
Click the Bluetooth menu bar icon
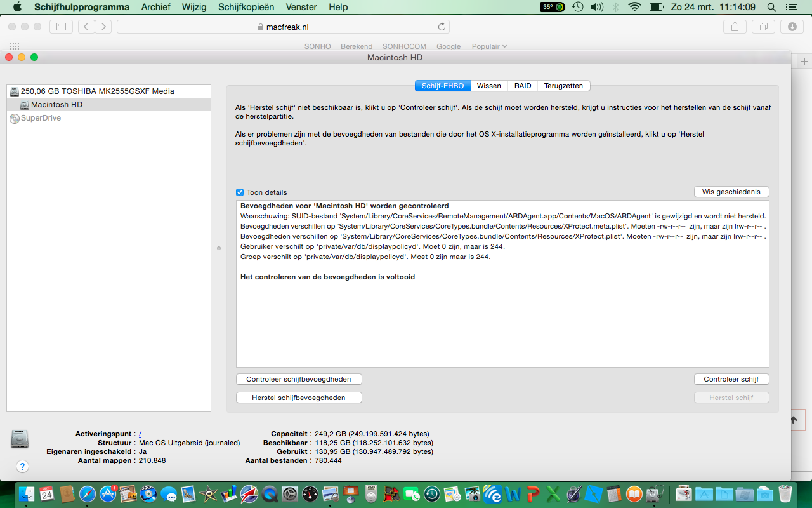615,7
